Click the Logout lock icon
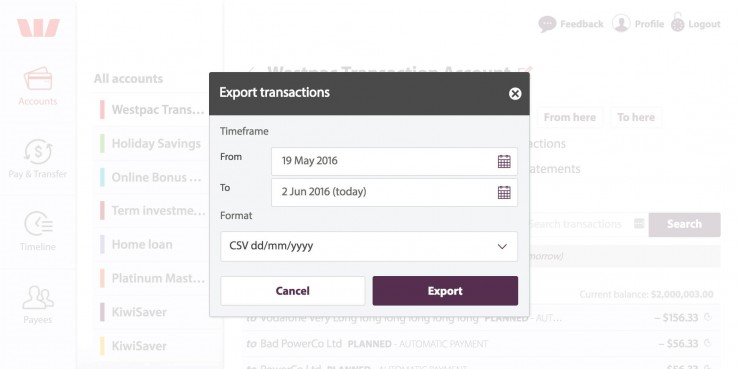 coord(677,22)
